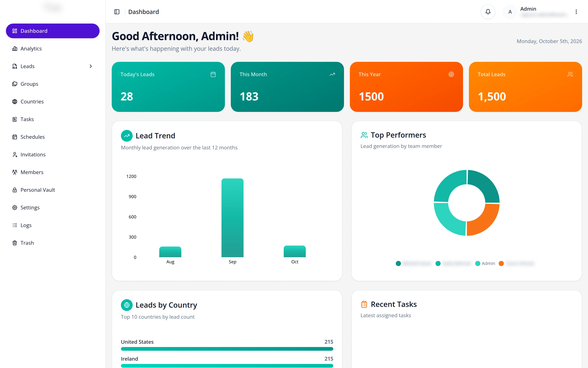
Task: Click the Trash bin sidebar icon
Action: [x=15, y=243]
